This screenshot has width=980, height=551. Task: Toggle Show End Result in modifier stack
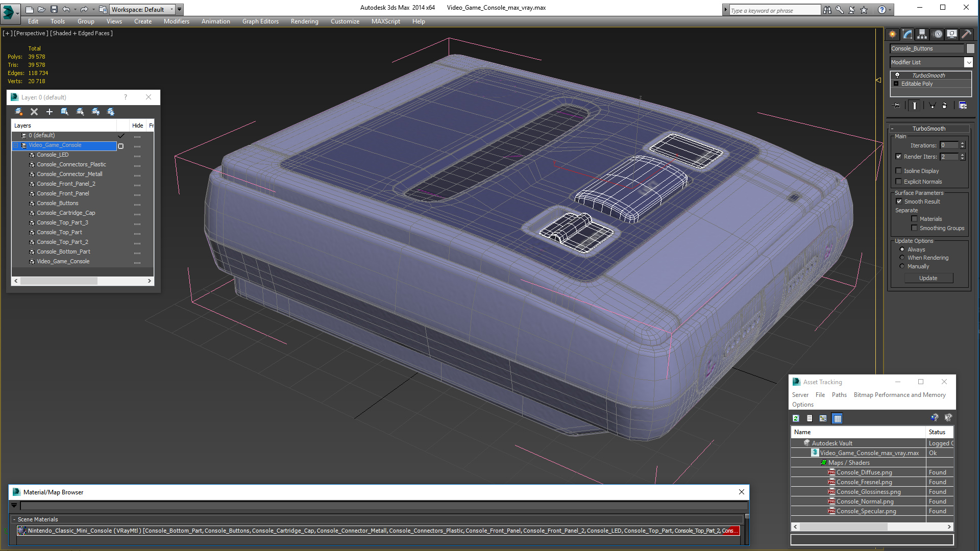point(915,106)
